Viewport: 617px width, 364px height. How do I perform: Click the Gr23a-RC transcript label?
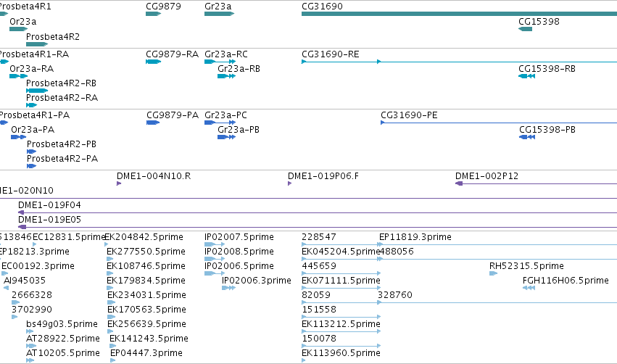pyautogui.click(x=226, y=54)
